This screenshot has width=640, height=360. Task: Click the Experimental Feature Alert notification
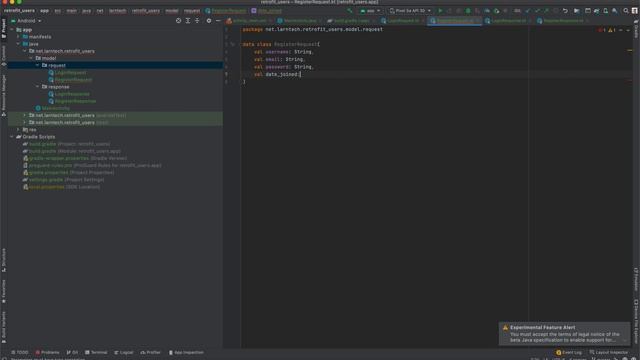coord(564,333)
